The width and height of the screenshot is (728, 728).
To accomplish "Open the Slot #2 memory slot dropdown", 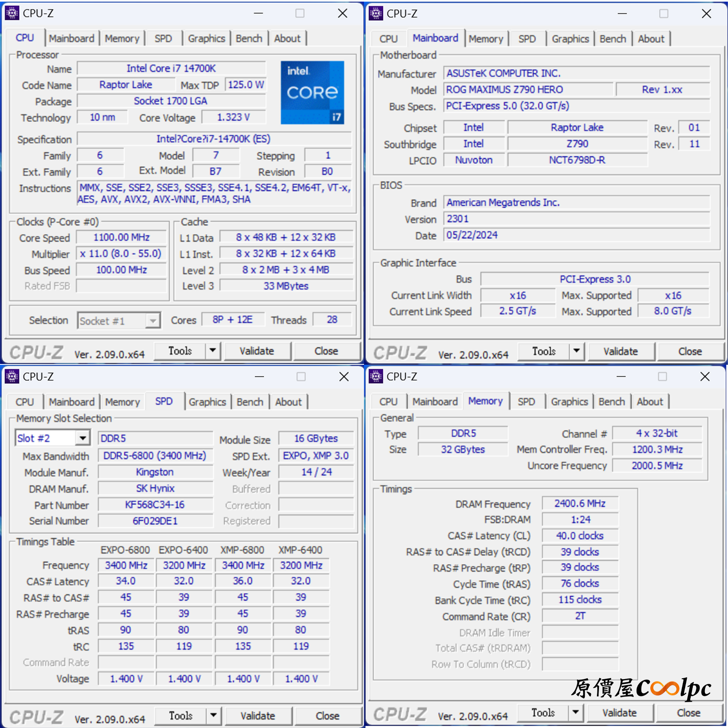I will point(83,438).
